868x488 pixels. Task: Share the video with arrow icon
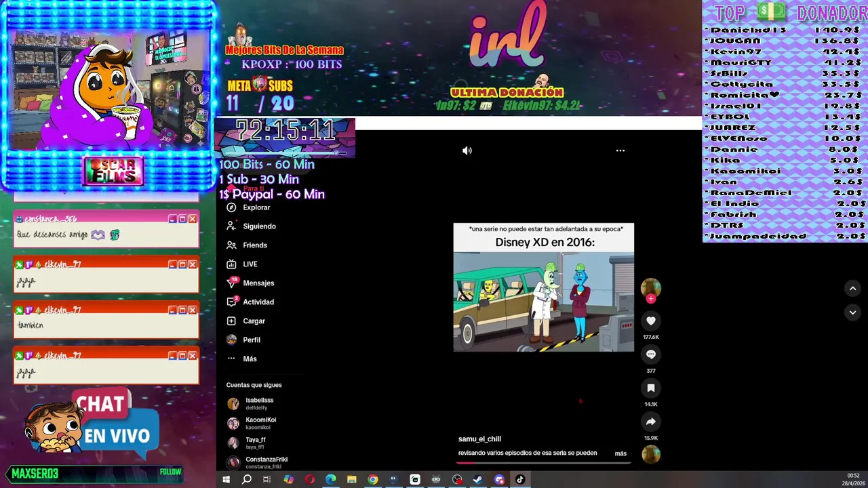[651, 422]
